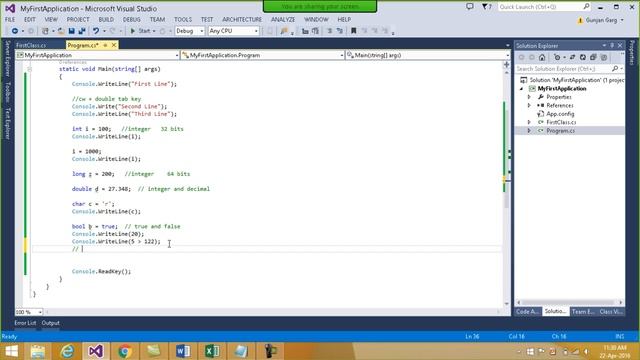
Task: Open the Toolbox side tab
Action: [7, 91]
